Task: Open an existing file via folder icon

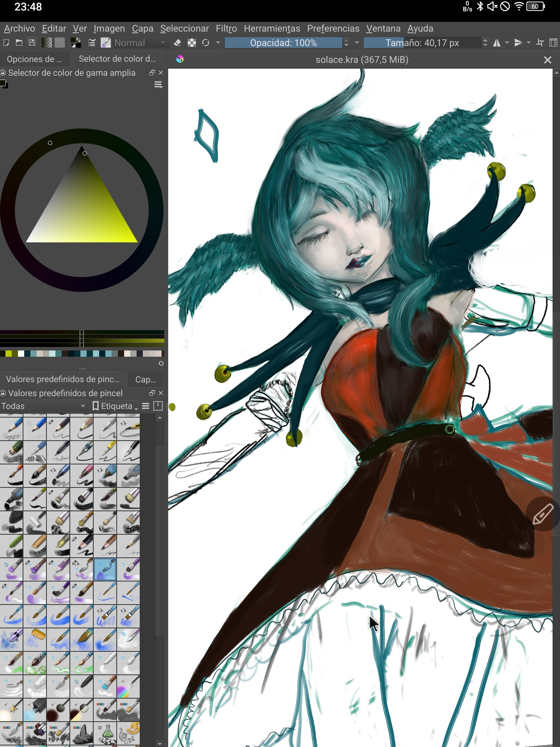Action: [x=19, y=43]
